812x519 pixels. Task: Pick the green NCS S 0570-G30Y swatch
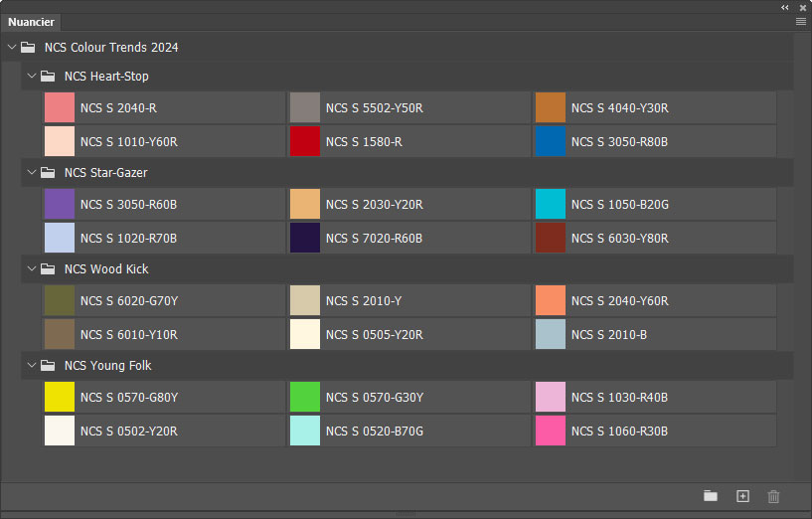[305, 397]
